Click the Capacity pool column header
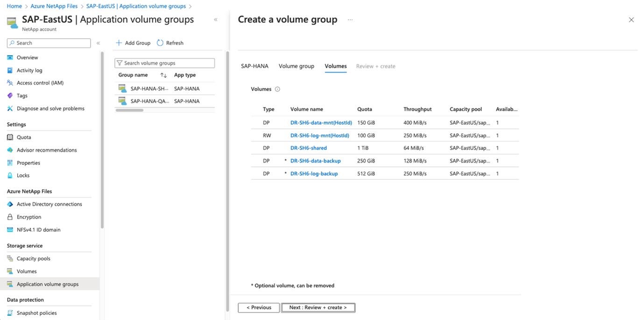This screenshot has height=320, width=644. coord(466,109)
